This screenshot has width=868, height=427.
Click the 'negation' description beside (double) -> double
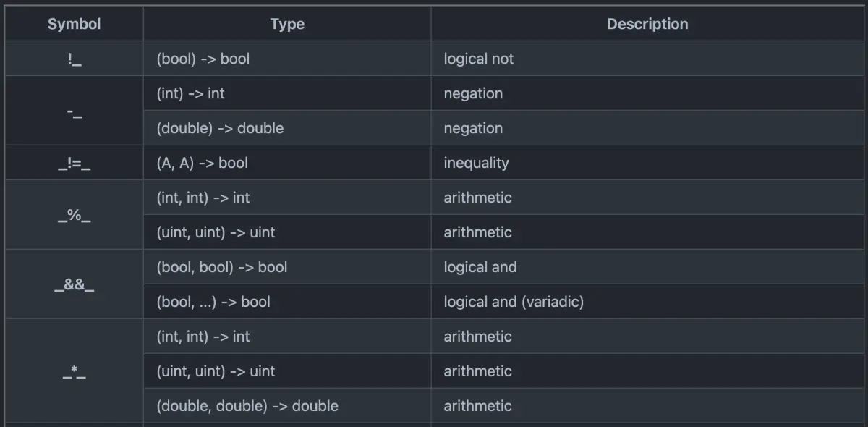pyautogui.click(x=473, y=128)
